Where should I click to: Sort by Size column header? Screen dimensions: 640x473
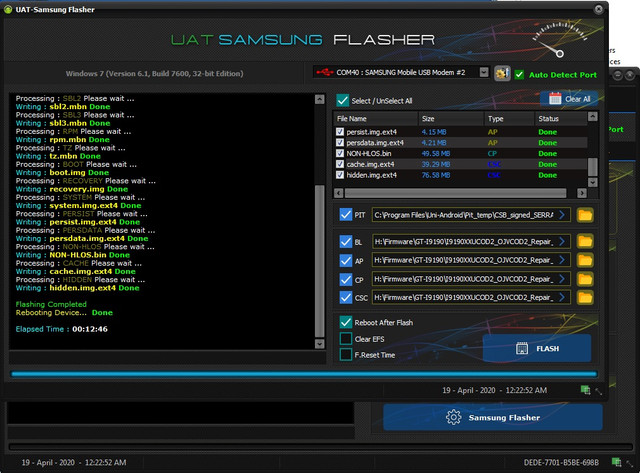tap(451, 119)
